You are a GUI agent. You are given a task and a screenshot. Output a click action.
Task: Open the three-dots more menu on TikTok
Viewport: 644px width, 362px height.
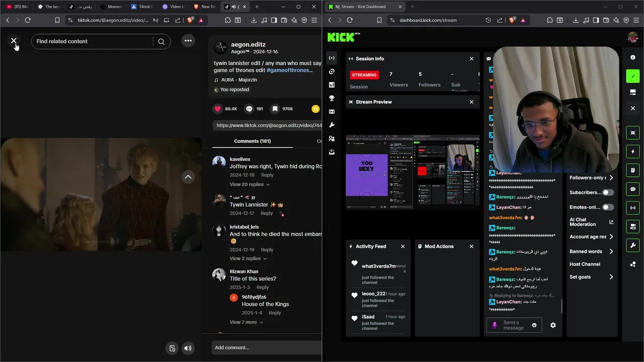[188, 41]
